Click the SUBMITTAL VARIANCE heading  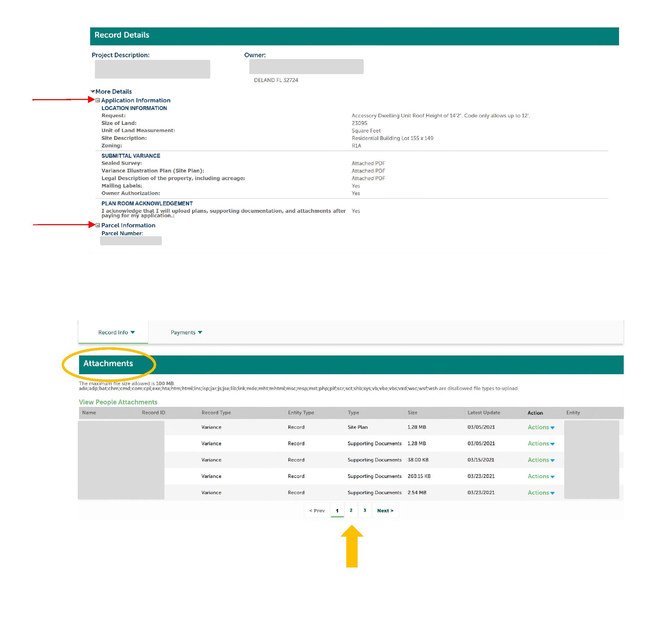pyautogui.click(x=131, y=156)
